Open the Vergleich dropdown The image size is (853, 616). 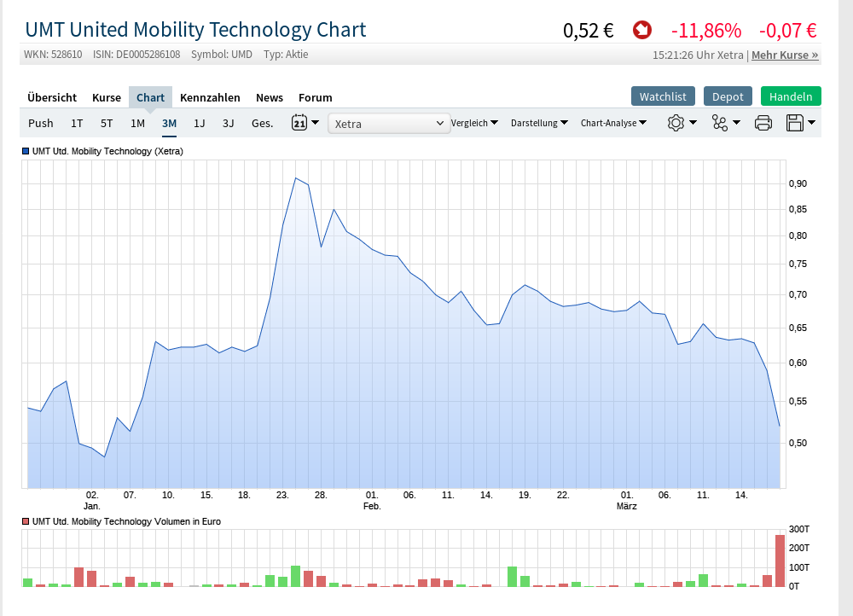(474, 123)
